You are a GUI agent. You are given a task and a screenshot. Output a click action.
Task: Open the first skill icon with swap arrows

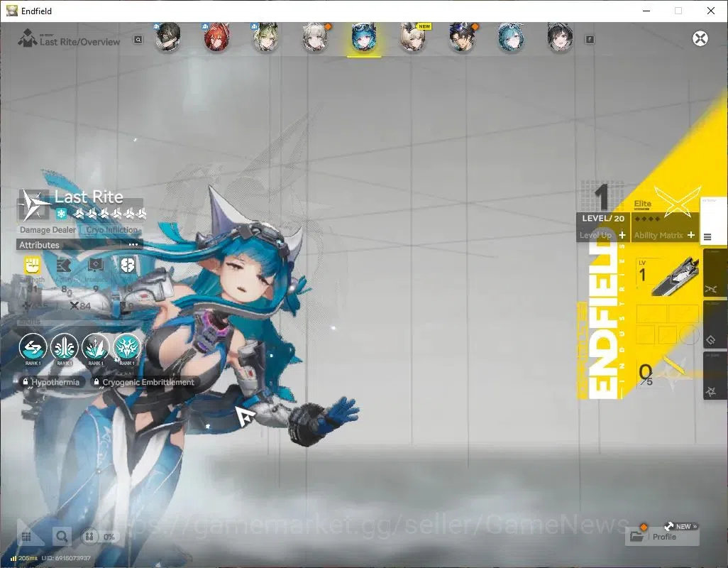pyautogui.click(x=33, y=347)
